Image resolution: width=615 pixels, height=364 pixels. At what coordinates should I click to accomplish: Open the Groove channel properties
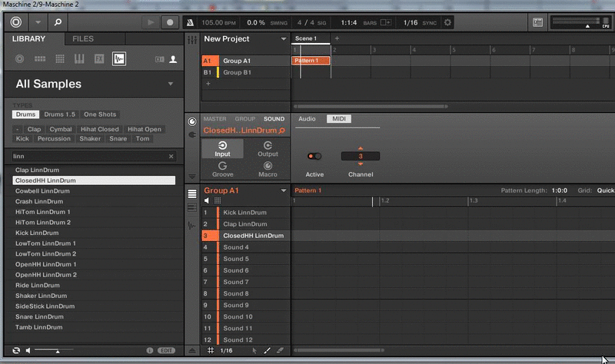222,170
